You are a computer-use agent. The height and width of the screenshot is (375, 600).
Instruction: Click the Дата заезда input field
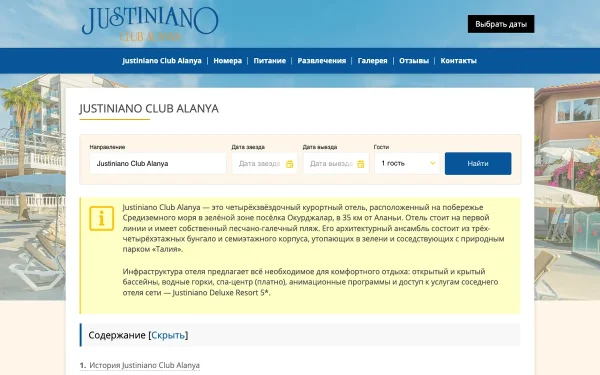(x=264, y=163)
